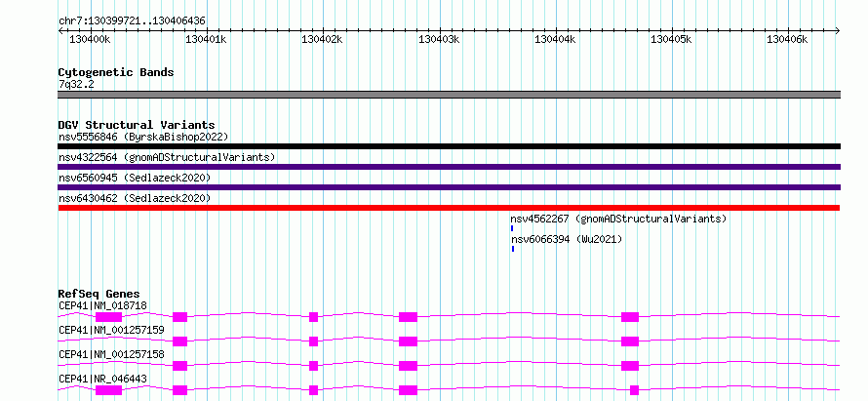Open variant nsv6066394 (Wu2021) label
This screenshot has height=401, width=868.
click(x=567, y=239)
